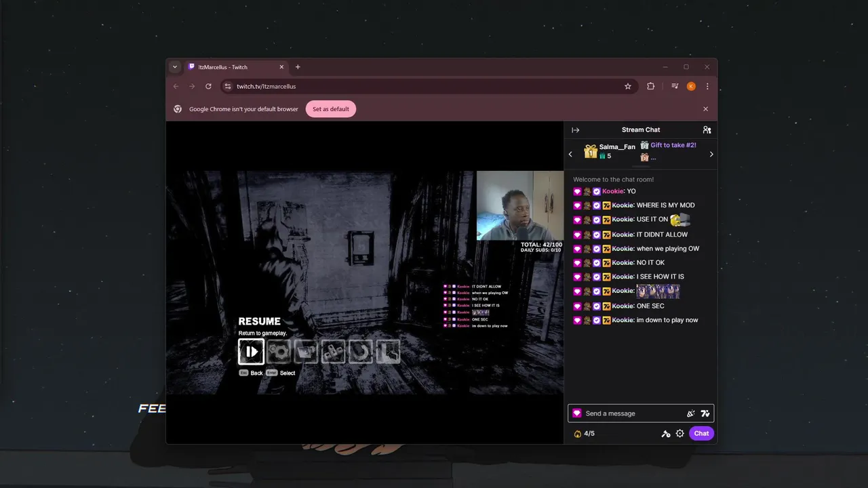Click Kookie's name on YO message
Image resolution: width=868 pixels, height=488 pixels.
[x=612, y=192]
